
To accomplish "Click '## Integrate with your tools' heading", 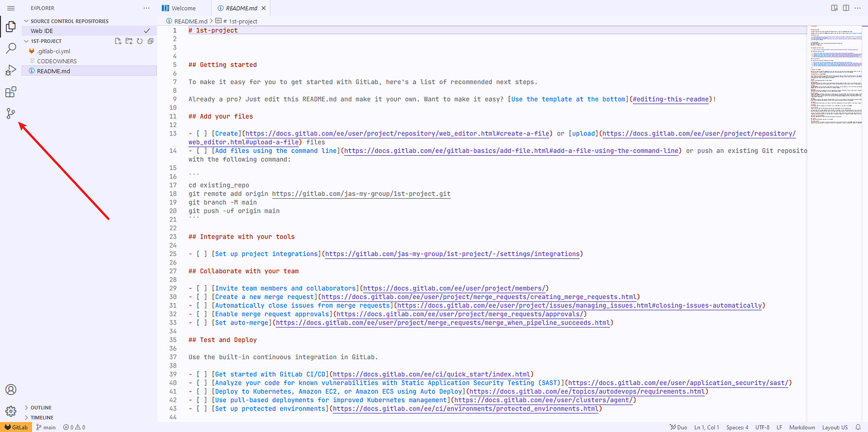I will point(241,237).
